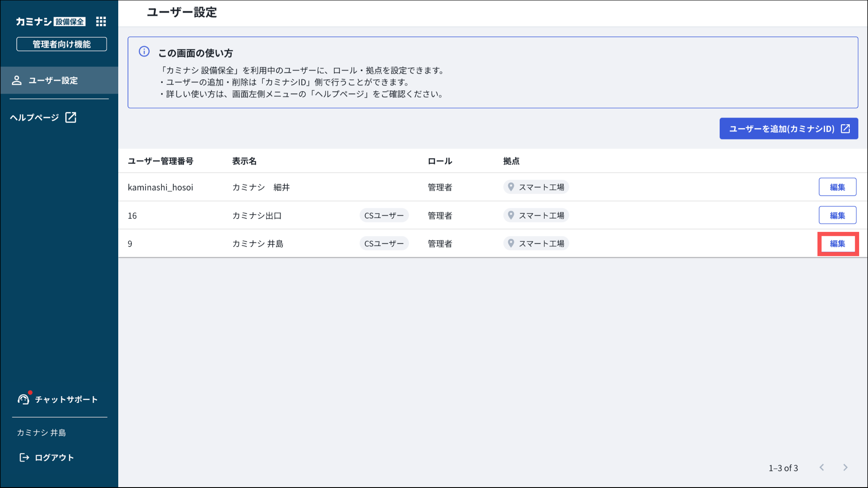Click the user icon beside ユーザー設定
The image size is (868, 488).
tap(17, 81)
